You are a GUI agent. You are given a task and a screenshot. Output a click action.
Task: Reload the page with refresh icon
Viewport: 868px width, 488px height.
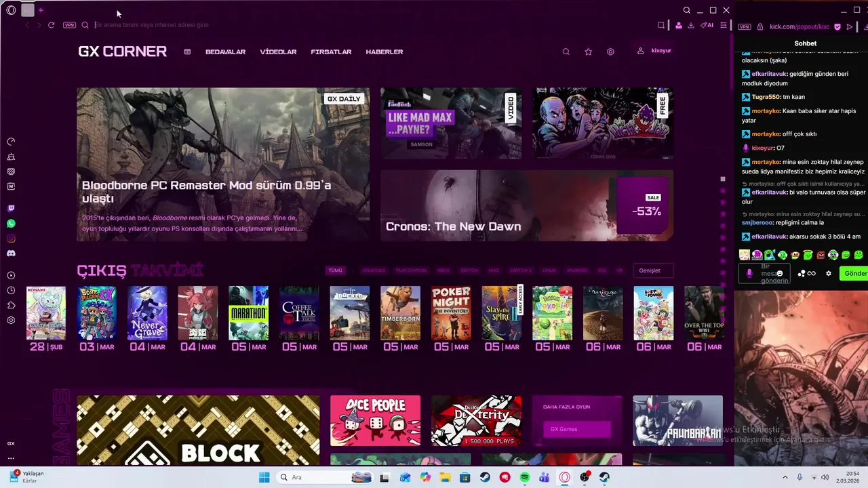coord(51,25)
